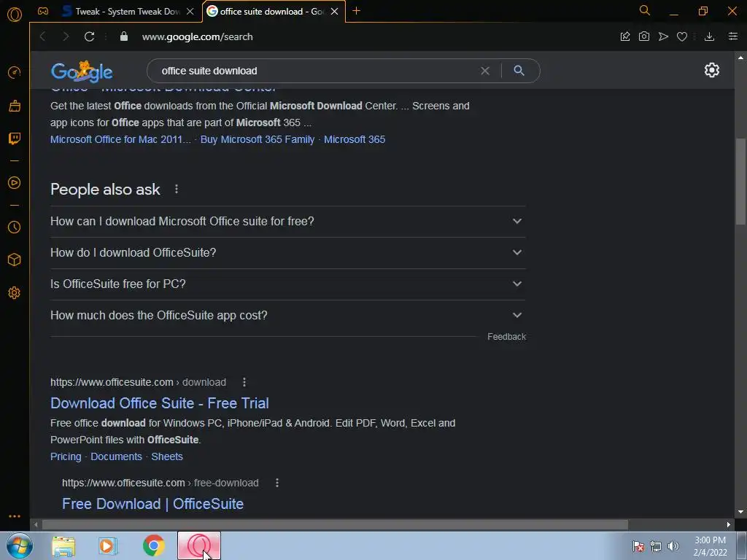Clear the Google search box text

pos(485,71)
